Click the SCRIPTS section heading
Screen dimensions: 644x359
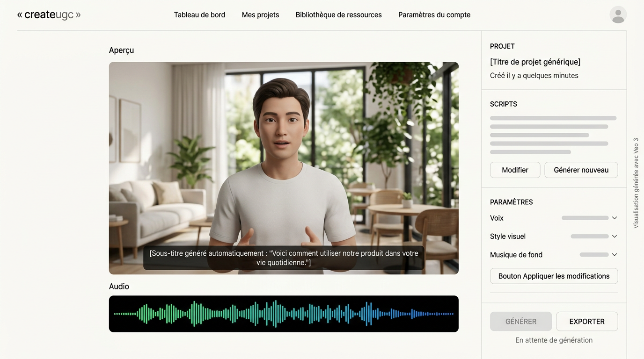pos(504,104)
